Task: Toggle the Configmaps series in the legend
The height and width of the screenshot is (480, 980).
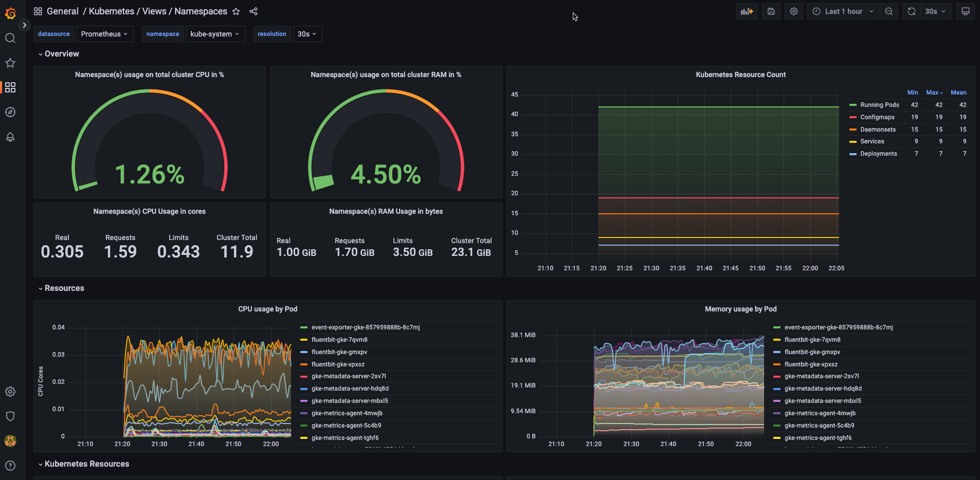Action: [877, 117]
